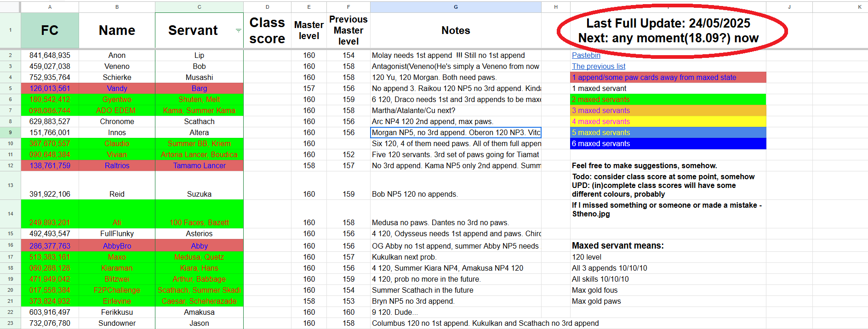The height and width of the screenshot is (329, 868).
Task: Select the All 3 appends 10/10/10 cell
Action: click(x=668, y=268)
